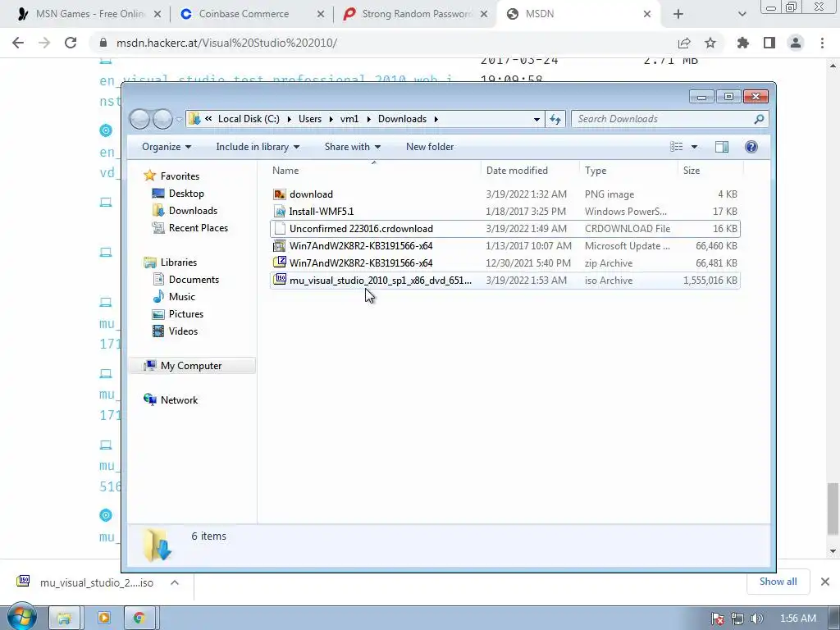
Task: Open the Music library
Action: pyautogui.click(x=174, y=297)
